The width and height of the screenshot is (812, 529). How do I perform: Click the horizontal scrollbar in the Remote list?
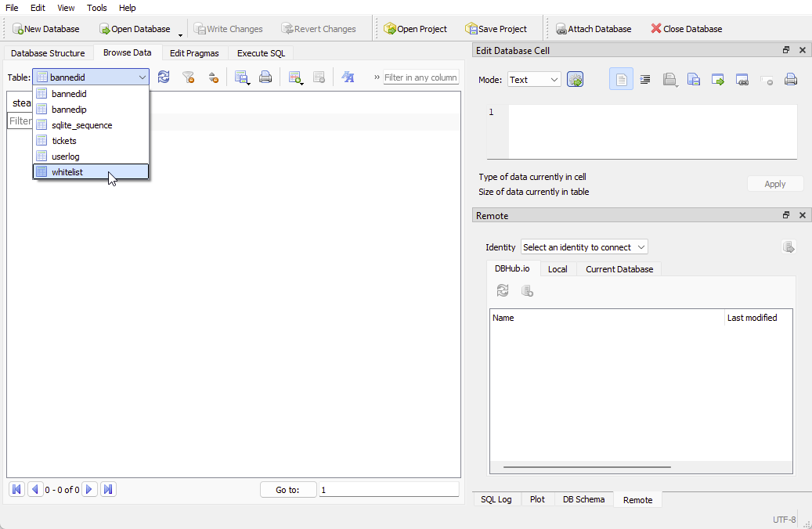click(x=586, y=467)
